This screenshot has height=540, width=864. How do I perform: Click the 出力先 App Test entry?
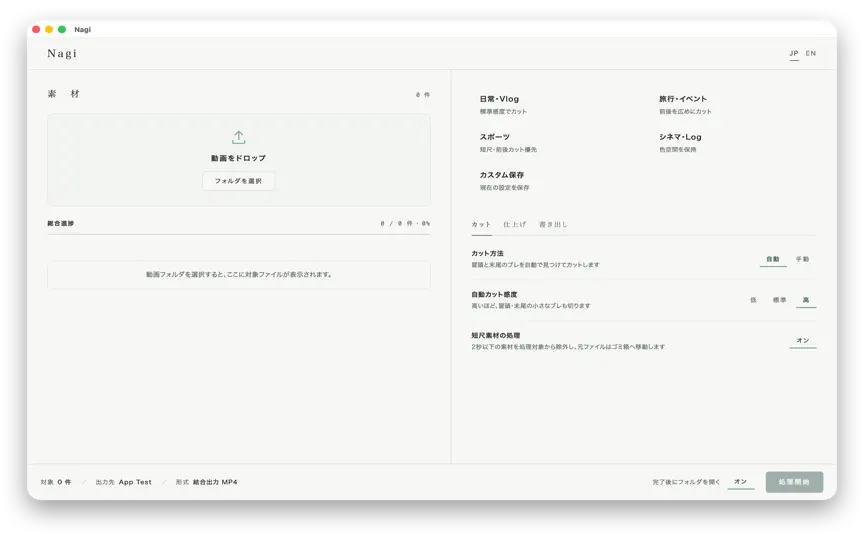pyautogui.click(x=123, y=482)
